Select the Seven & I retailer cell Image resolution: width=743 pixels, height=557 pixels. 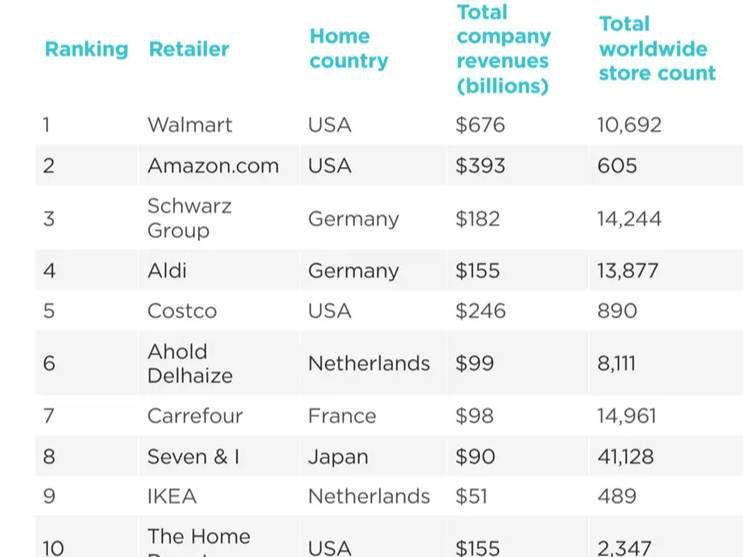click(x=193, y=457)
